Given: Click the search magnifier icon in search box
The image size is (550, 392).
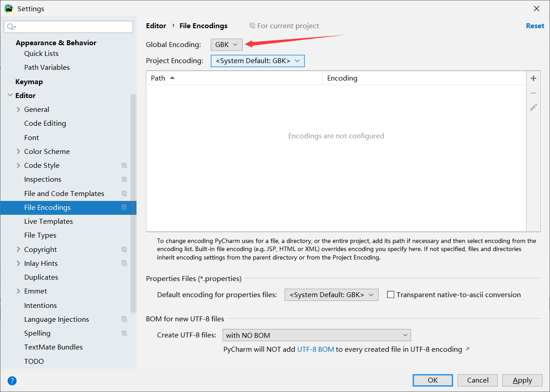Looking at the screenshot, I should coord(11,27).
